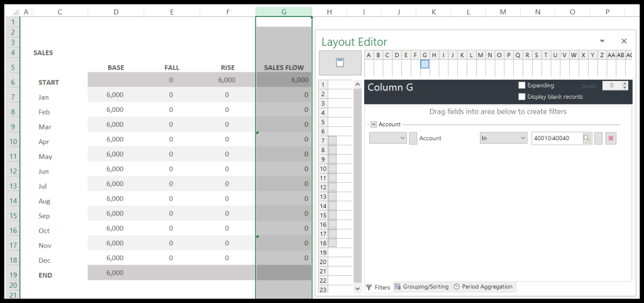Increase the Limit value with up arrow
The image size is (644, 303).
[625, 84]
